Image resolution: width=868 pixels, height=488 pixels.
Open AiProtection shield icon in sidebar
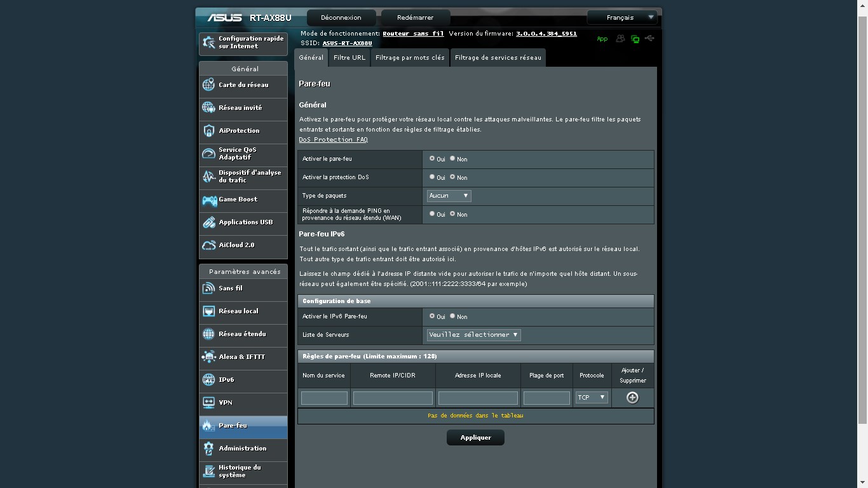click(208, 131)
